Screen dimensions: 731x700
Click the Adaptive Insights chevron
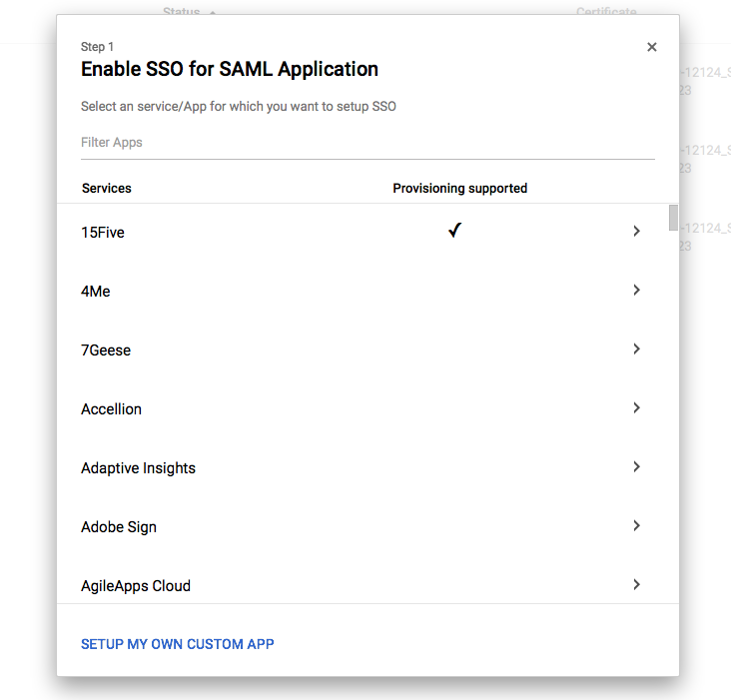tap(636, 467)
